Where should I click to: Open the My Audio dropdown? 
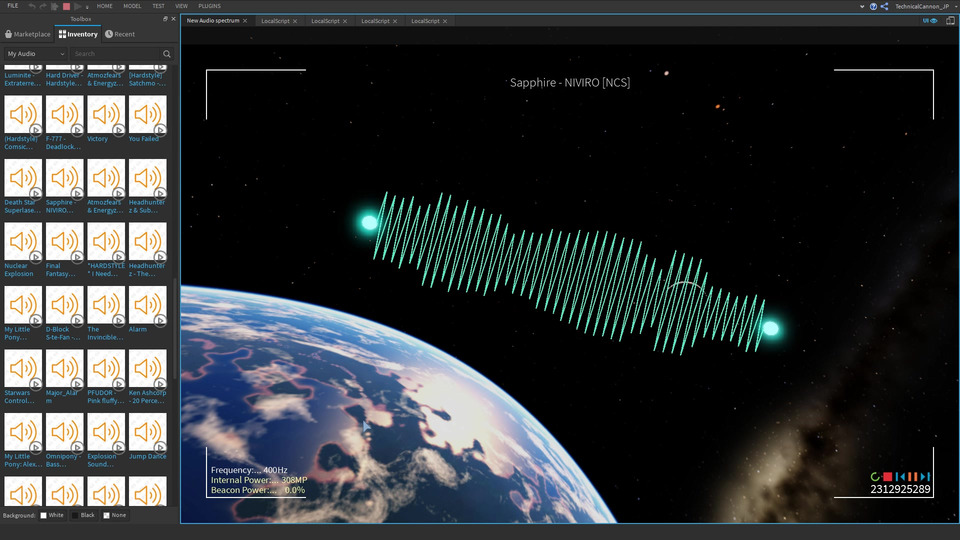[x=36, y=54]
